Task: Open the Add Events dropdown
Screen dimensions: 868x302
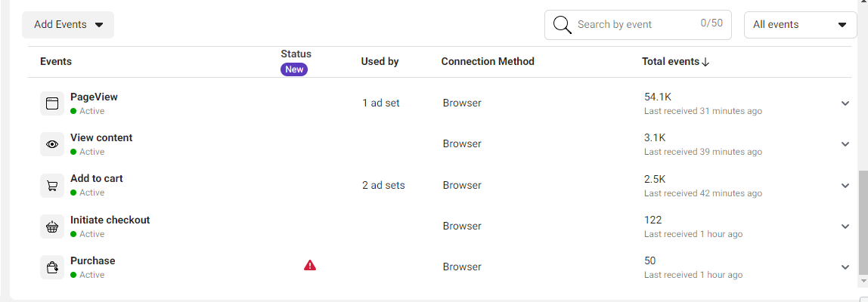Action: (x=68, y=25)
